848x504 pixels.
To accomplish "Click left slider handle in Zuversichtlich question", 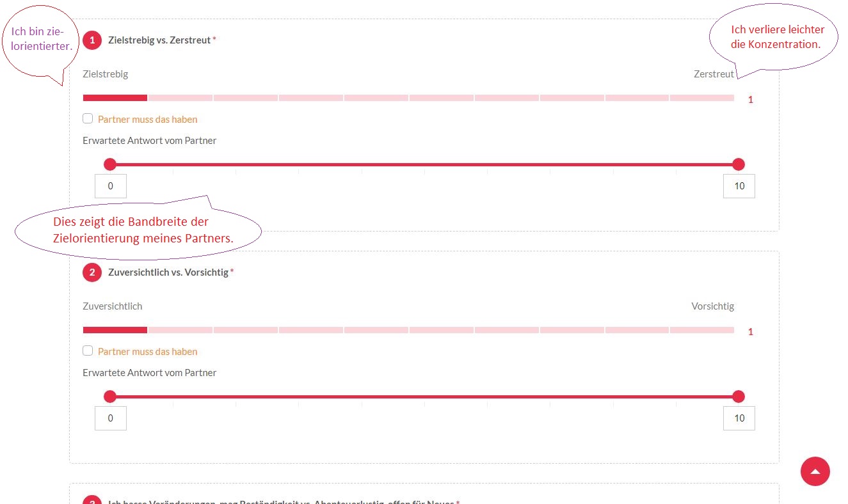I will [110, 397].
